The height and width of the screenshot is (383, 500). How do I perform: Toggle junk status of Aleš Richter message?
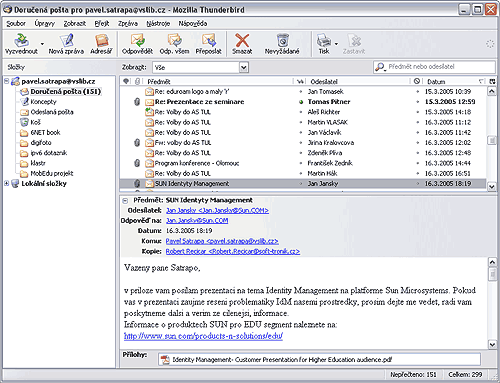(x=417, y=112)
